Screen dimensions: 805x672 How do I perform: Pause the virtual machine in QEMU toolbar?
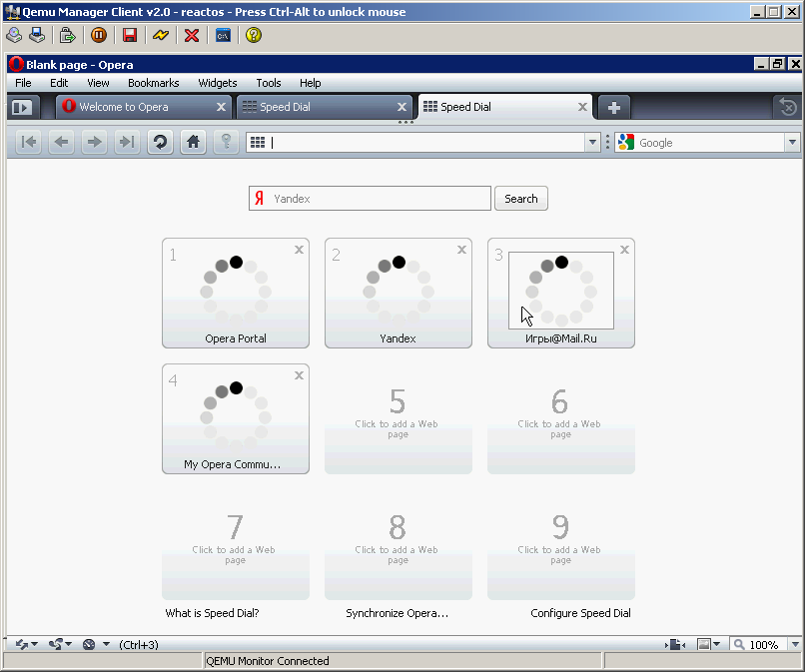tap(99, 35)
